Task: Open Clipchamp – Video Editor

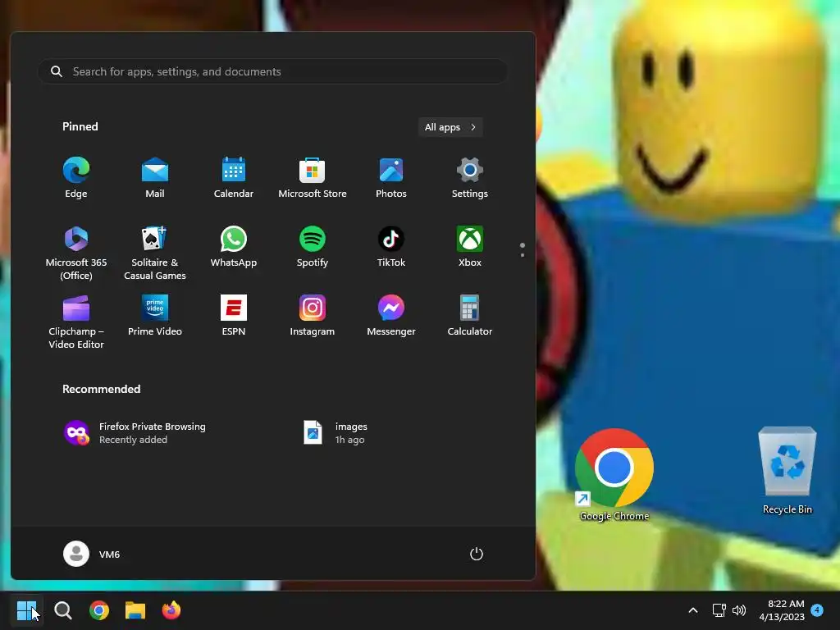Action: (76, 322)
